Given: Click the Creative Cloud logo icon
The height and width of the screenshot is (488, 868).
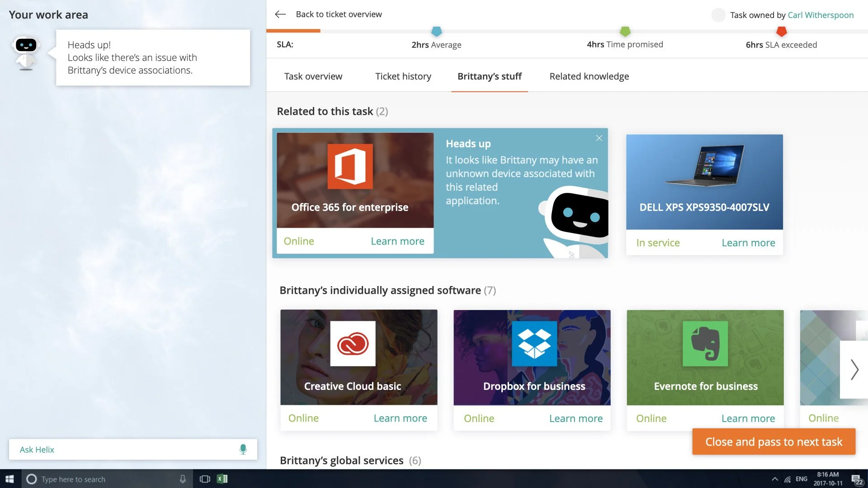Looking at the screenshot, I should [x=353, y=343].
